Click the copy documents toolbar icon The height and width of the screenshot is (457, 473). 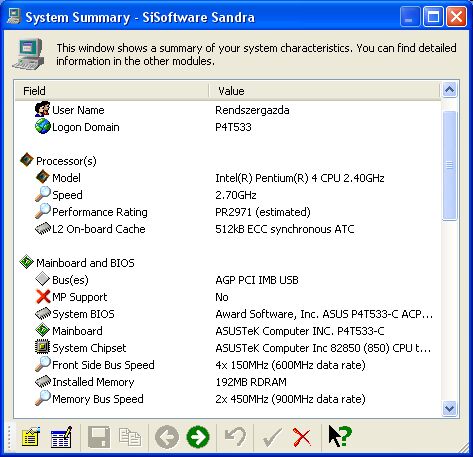tap(130, 437)
